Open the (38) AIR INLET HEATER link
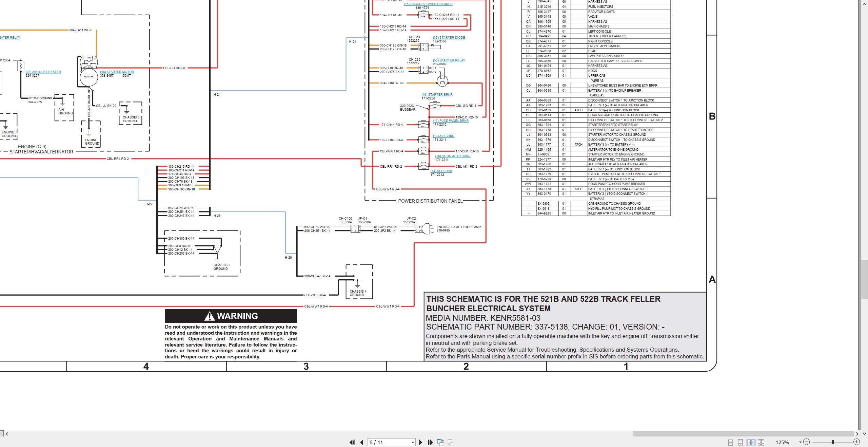The width and height of the screenshot is (868, 447). pyautogui.click(x=43, y=72)
